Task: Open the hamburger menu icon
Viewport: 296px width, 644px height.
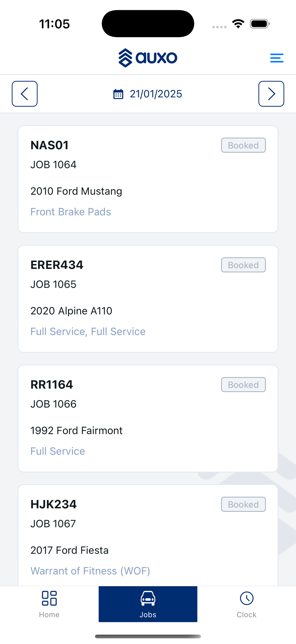Action: tap(276, 58)
